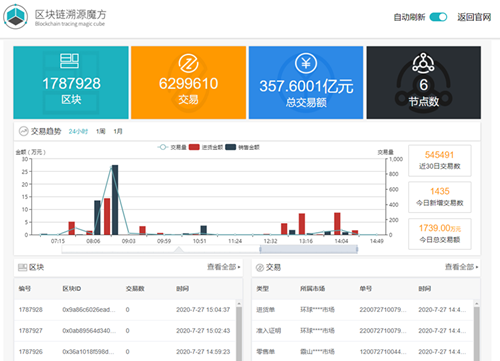This screenshot has width=500, height=361.
Task: Select the 24小时 trend tab
Action: point(78,131)
